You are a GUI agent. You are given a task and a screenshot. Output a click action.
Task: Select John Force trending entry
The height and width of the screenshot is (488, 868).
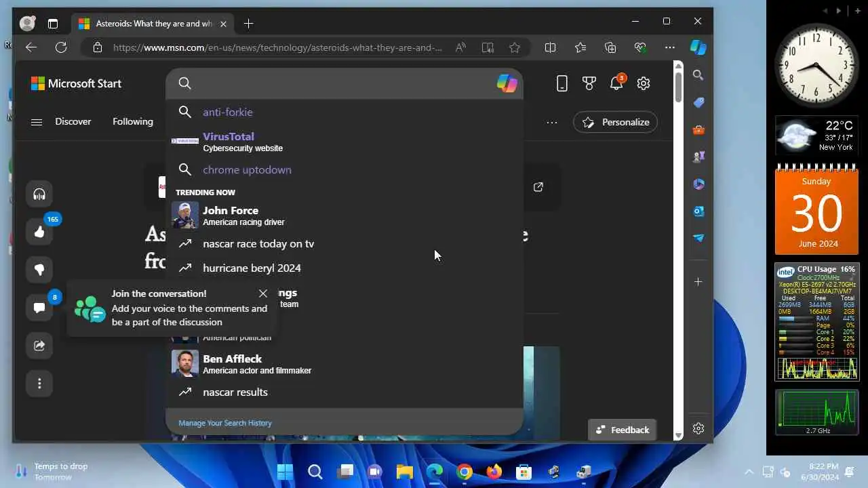[344, 216]
